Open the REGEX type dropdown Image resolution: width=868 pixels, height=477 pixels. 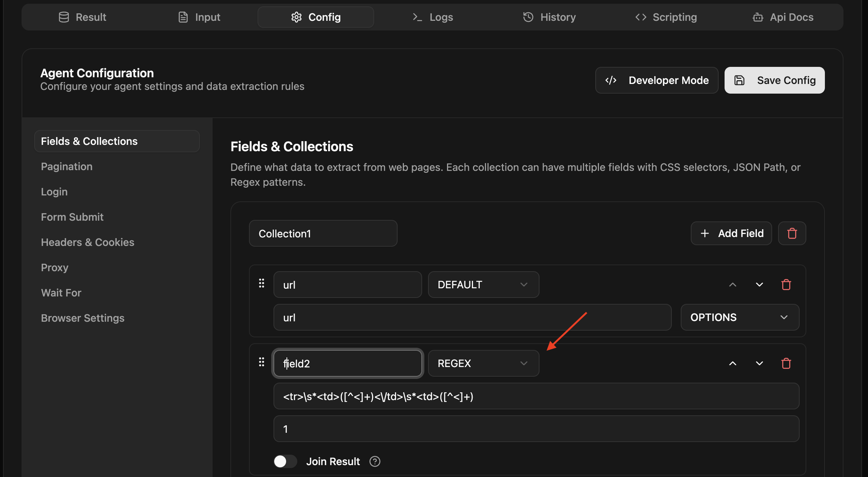point(483,363)
